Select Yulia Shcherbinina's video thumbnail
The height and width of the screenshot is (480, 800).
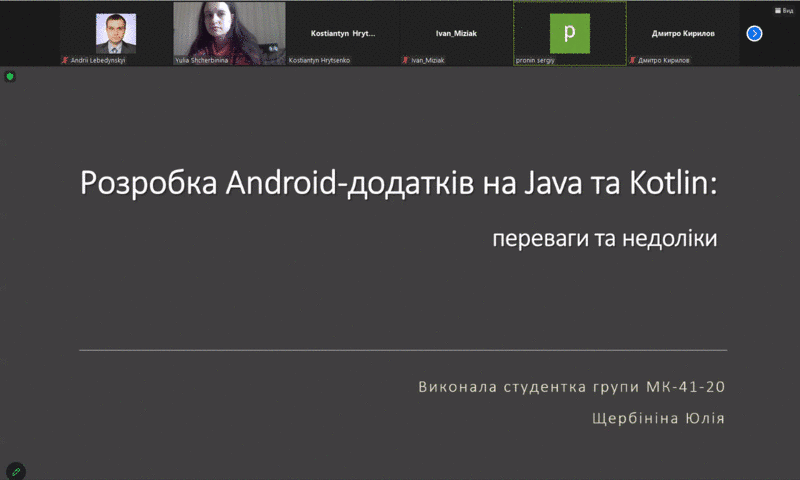point(229,30)
